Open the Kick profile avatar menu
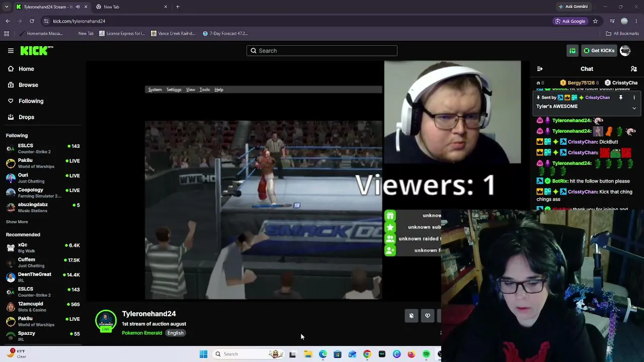Image resolution: width=644 pixels, height=362 pixels. 625,51
